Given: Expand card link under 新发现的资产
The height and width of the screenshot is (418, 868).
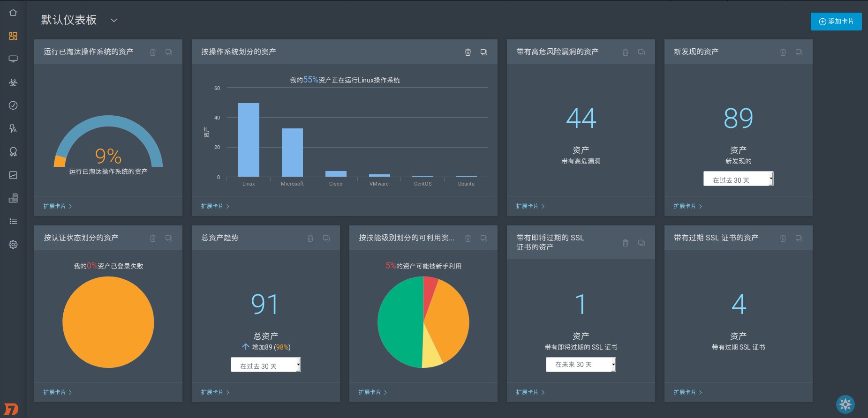Looking at the screenshot, I should click(688, 206).
